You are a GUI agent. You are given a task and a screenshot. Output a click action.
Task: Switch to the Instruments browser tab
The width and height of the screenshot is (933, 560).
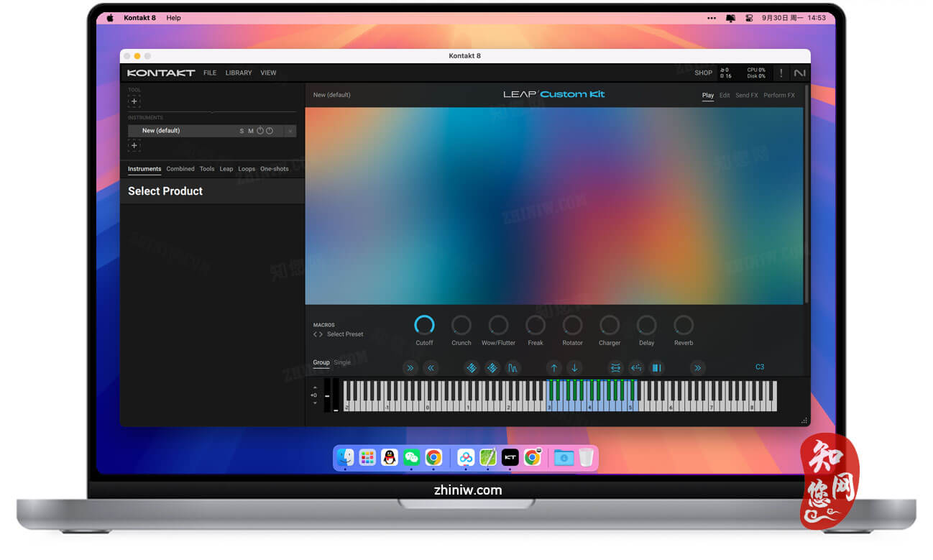tap(144, 169)
